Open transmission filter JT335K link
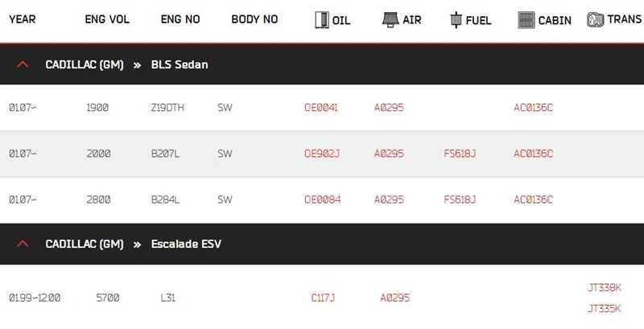This screenshot has width=644, height=329. 605,308
